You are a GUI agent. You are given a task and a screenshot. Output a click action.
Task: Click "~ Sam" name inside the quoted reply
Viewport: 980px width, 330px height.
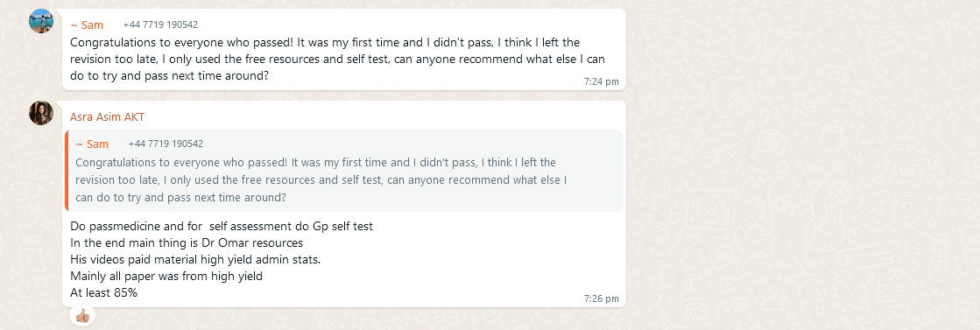(x=92, y=144)
